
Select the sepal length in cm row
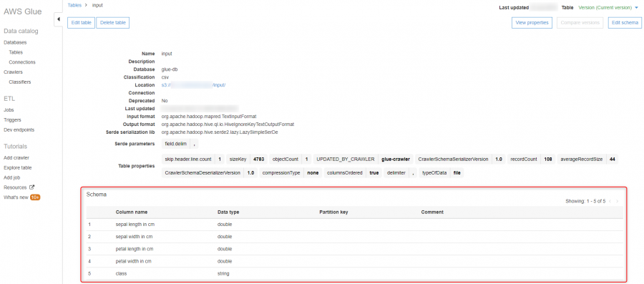click(354, 225)
